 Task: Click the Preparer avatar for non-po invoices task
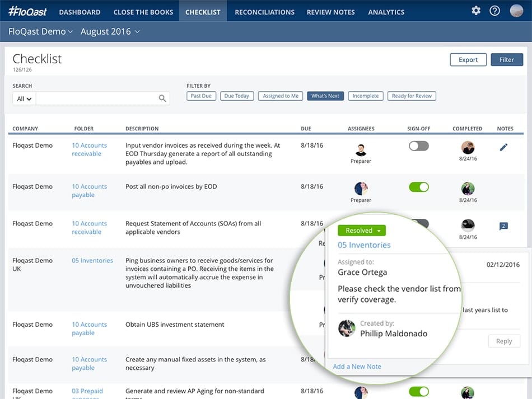click(361, 189)
